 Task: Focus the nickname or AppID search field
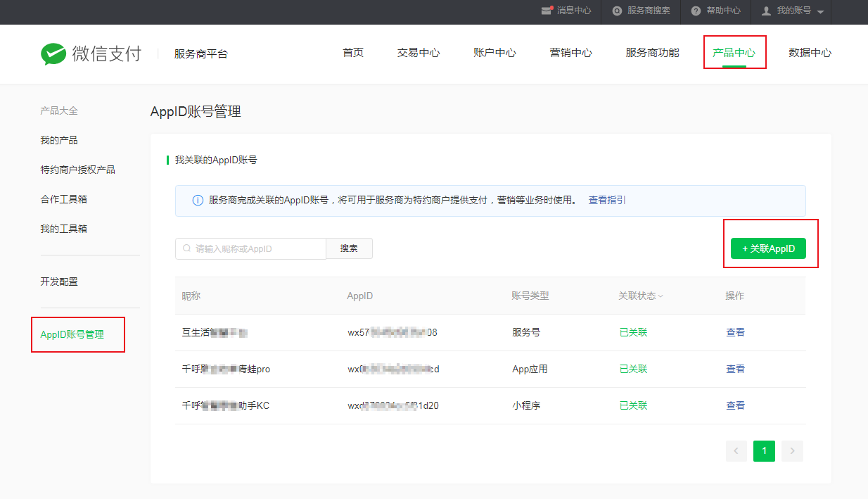click(x=250, y=248)
